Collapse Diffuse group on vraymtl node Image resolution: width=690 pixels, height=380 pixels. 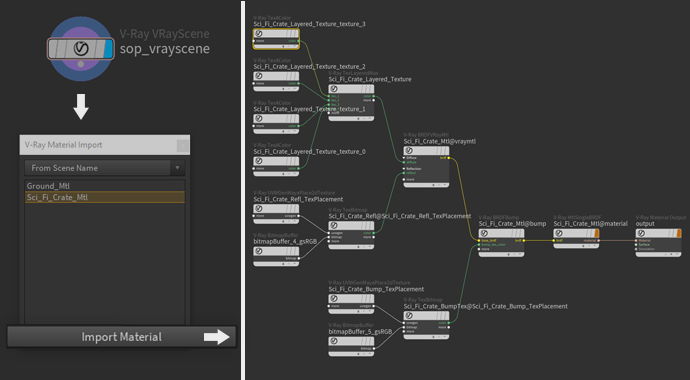[404, 158]
